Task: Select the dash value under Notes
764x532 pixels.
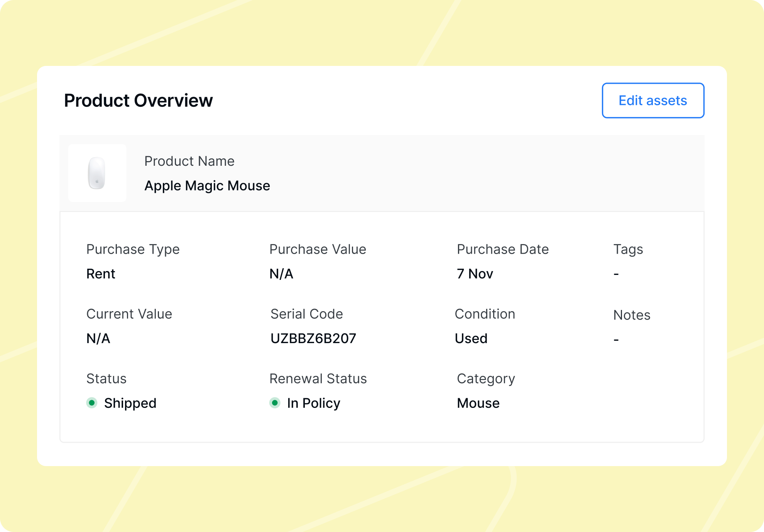Action: [616, 340]
